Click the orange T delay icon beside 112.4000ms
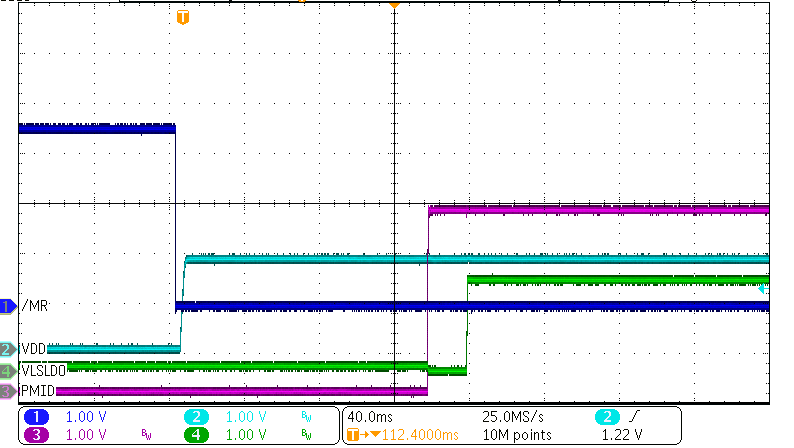794x448 pixels. [352, 435]
